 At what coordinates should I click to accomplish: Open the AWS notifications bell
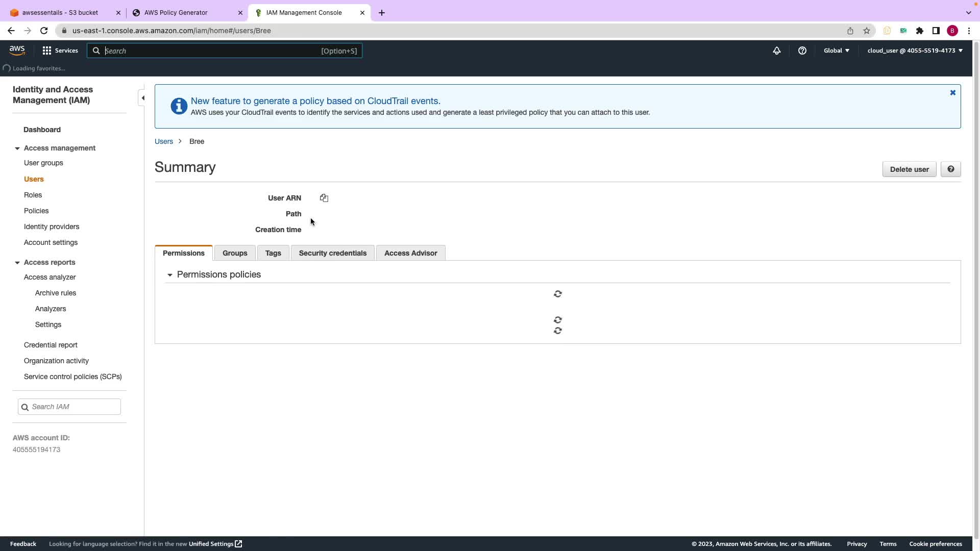tap(776, 51)
